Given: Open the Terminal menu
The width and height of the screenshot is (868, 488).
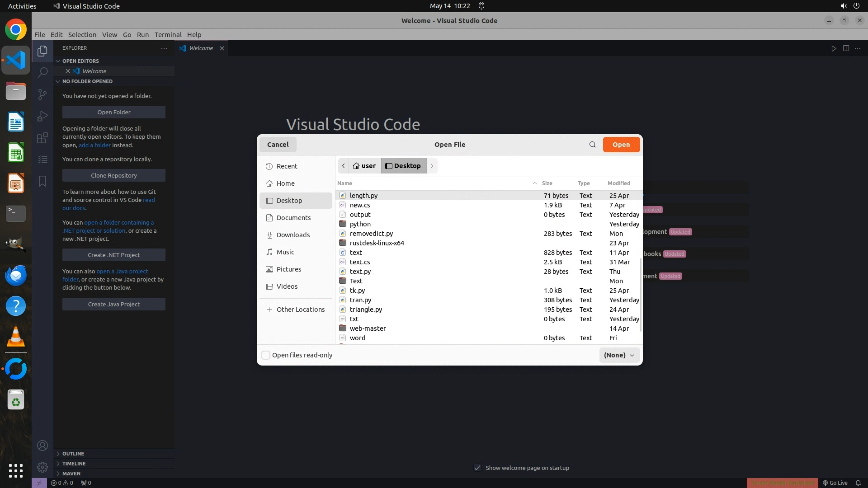Looking at the screenshot, I should tap(168, 35).
